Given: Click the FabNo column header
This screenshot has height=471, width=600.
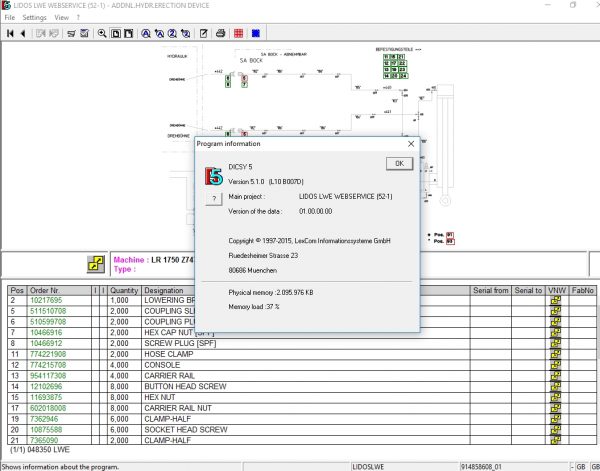Looking at the screenshot, I should click(x=582, y=290).
